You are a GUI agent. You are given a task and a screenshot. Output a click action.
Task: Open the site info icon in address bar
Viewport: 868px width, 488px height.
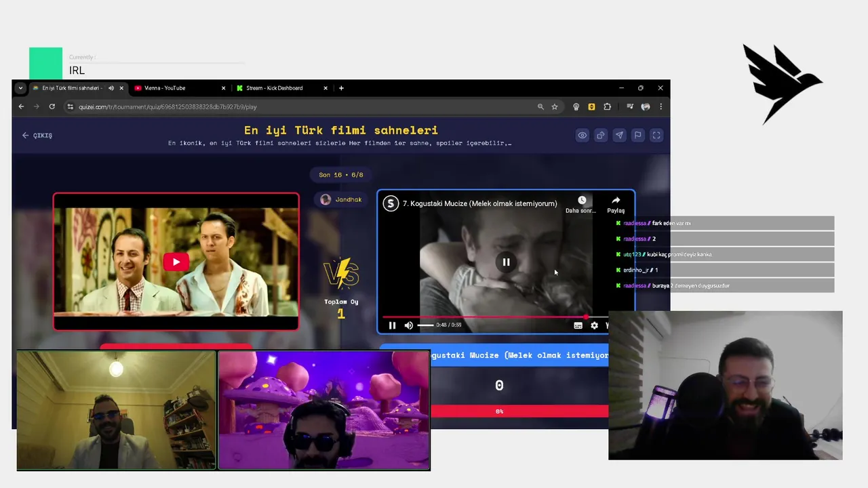point(70,106)
